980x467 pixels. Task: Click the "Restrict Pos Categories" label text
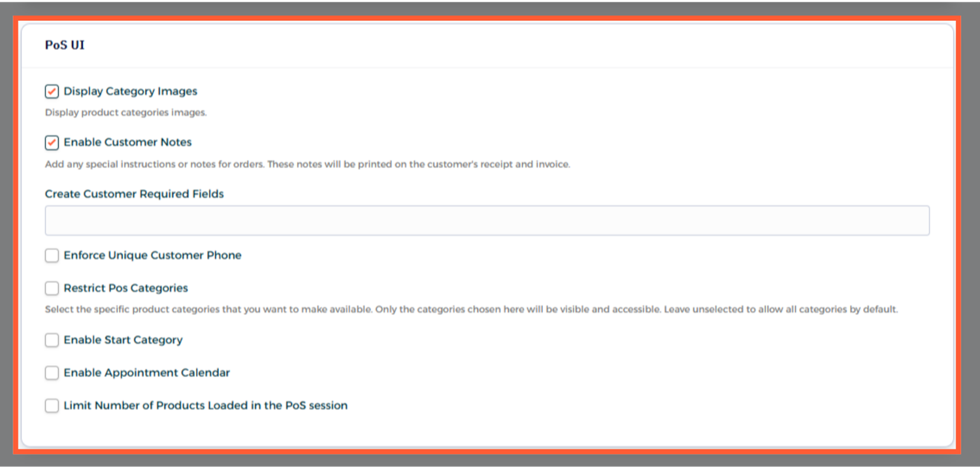(x=125, y=288)
